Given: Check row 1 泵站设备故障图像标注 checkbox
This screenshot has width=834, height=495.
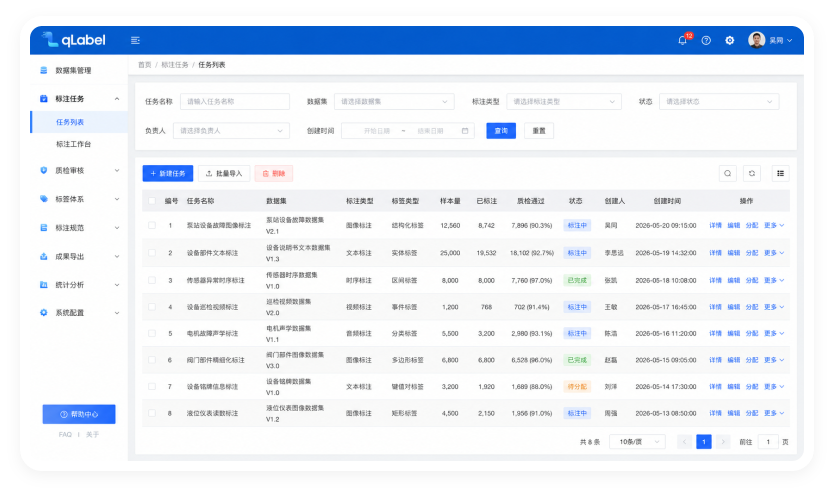Looking at the screenshot, I should [152, 225].
